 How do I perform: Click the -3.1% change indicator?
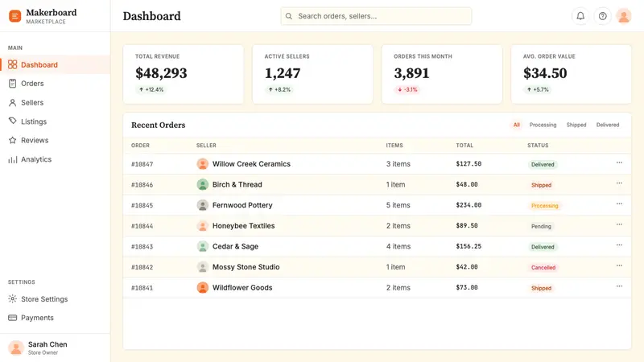(x=407, y=89)
